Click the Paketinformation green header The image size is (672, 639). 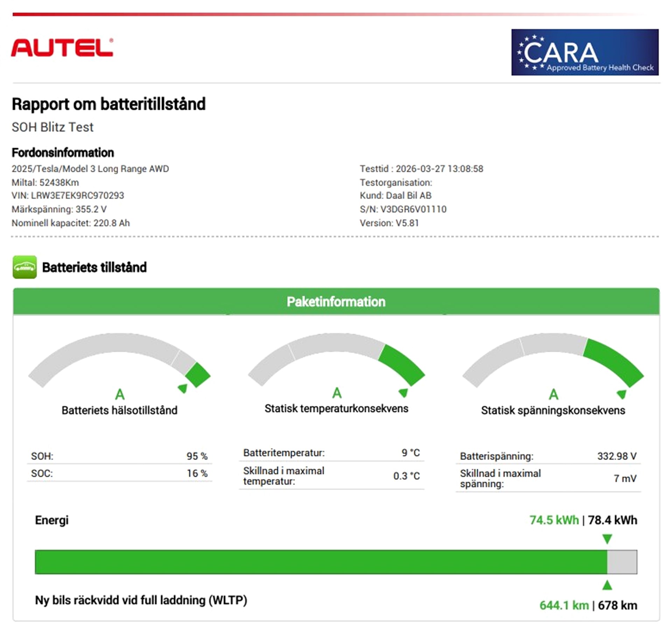(x=336, y=302)
